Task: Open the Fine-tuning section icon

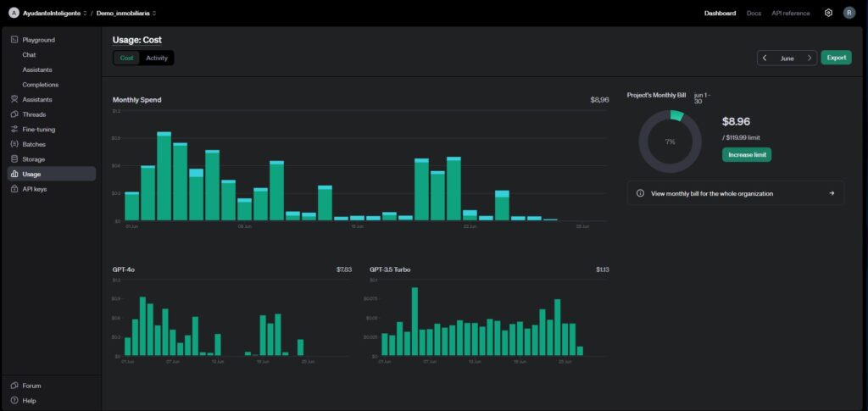Action: [x=14, y=129]
